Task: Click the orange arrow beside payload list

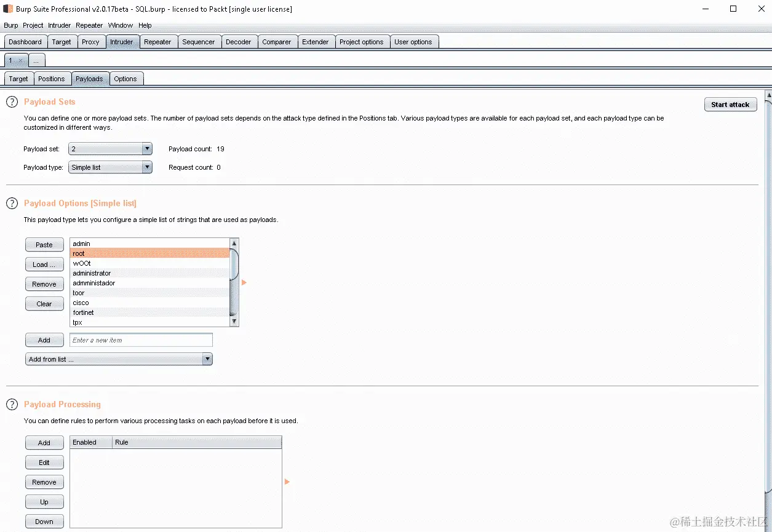Action: pyautogui.click(x=244, y=282)
